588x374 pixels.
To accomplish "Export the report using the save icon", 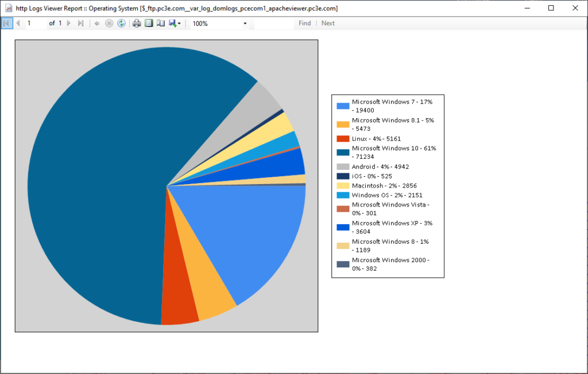I will [172, 24].
